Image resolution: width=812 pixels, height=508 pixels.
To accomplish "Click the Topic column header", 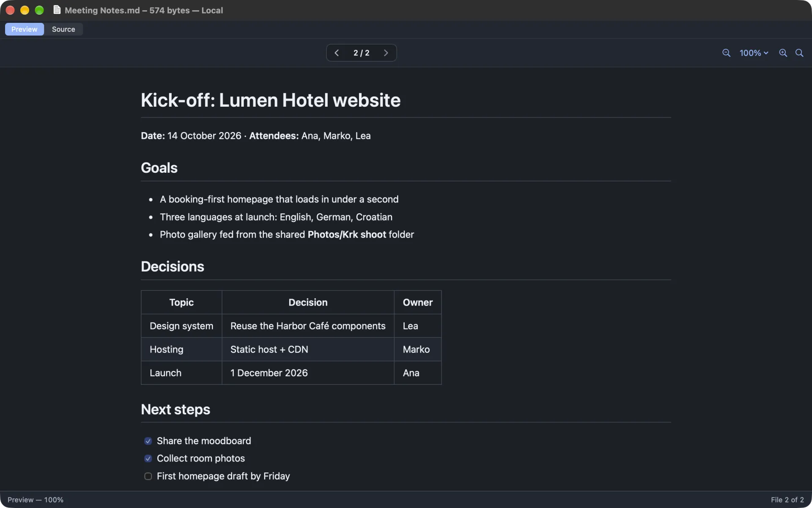I will tap(181, 302).
